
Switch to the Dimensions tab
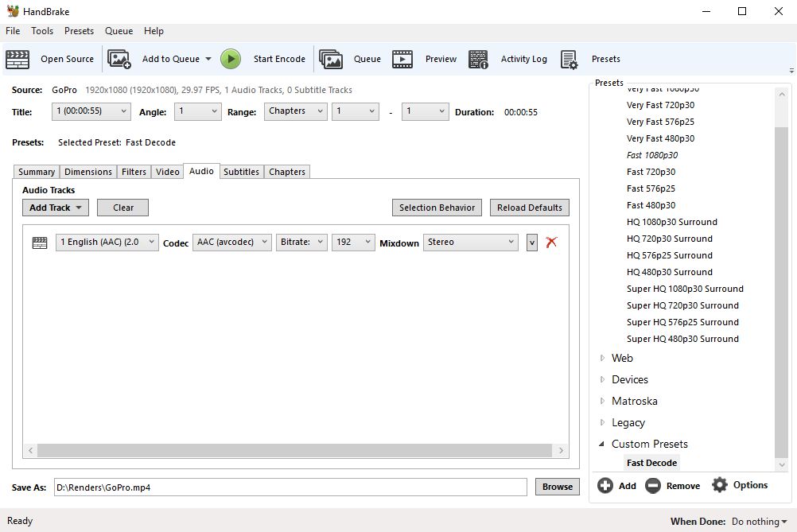point(88,172)
